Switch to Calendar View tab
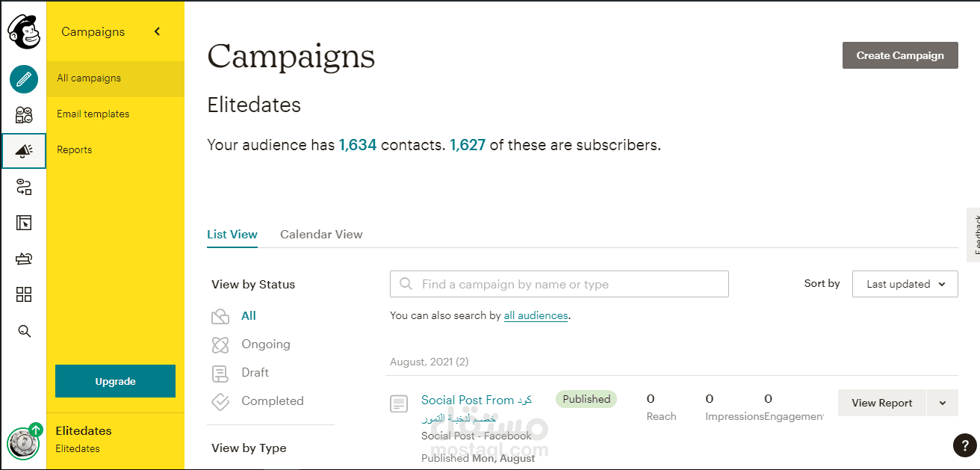Screen dimensions: 980x470 tap(321, 234)
